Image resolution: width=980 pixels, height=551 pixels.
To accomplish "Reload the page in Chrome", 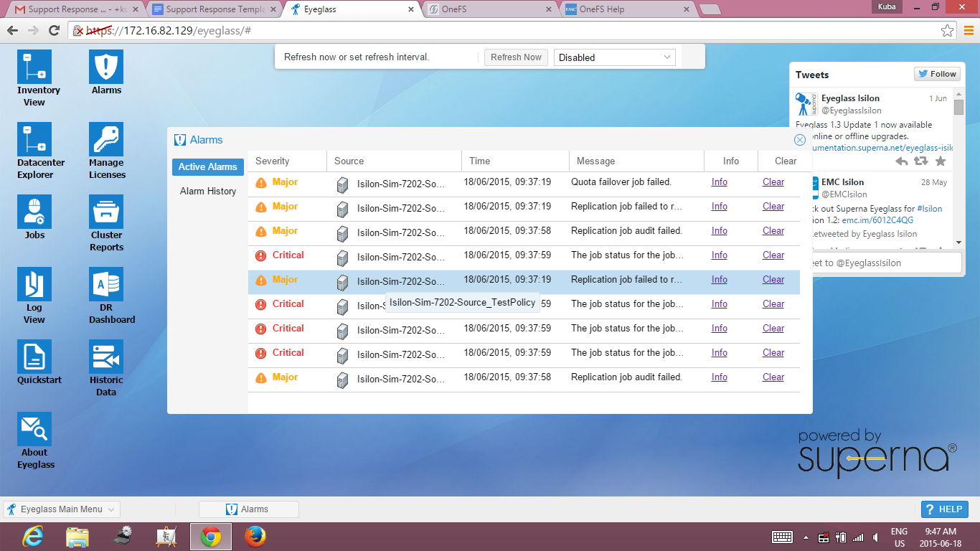I will coord(54,31).
